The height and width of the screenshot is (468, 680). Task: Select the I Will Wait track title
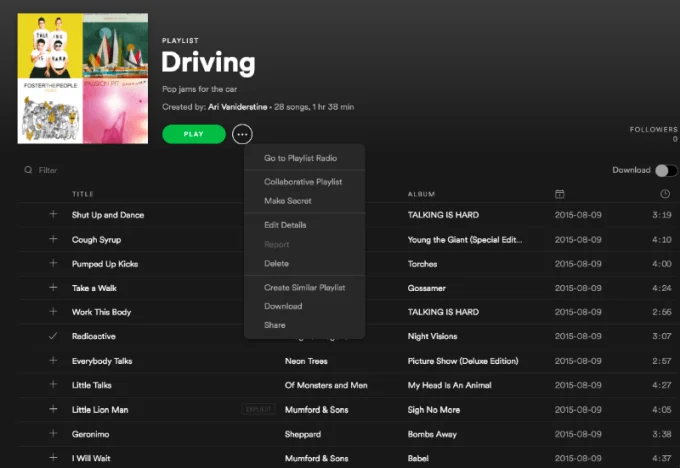[91, 458]
